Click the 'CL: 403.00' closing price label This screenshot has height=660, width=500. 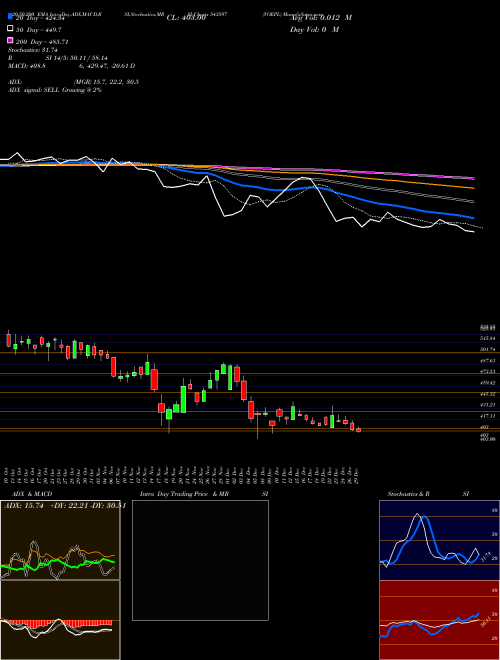click(x=186, y=18)
